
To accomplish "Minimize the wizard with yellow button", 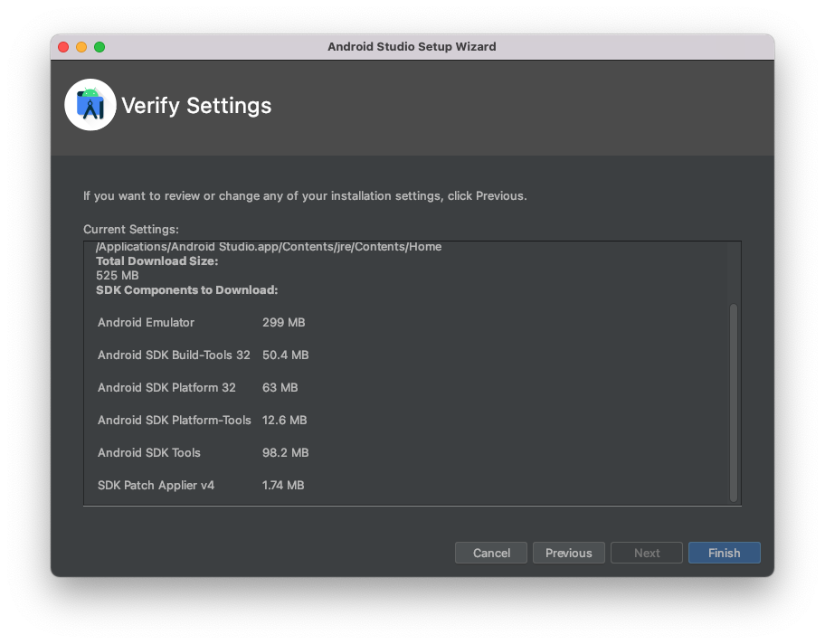I will (81, 47).
